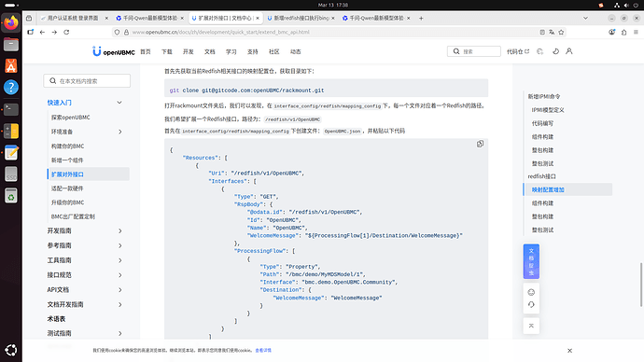This screenshot has width=644, height=362.
Task: Go forward to the next page
Action: 54,32
